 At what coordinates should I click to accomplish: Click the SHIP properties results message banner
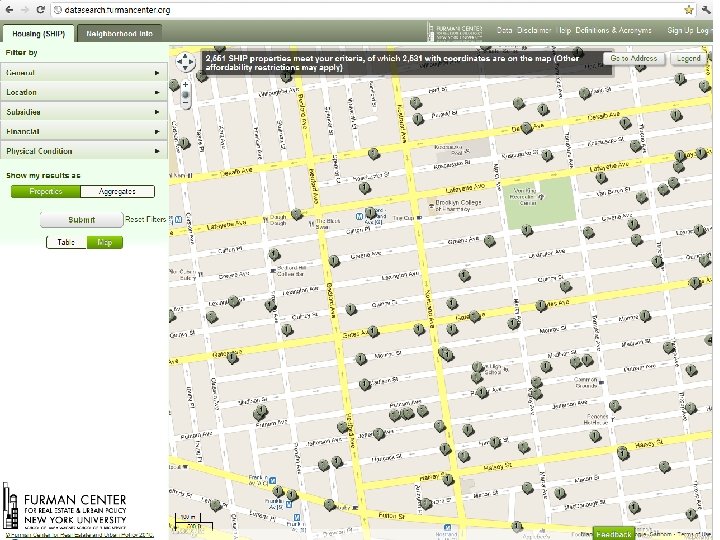pyautogui.click(x=406, y=63)
